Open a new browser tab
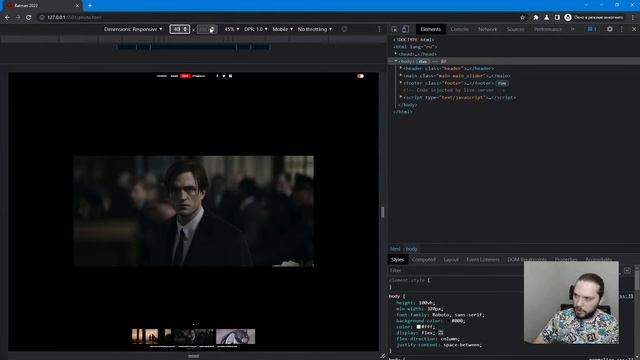 90,6
